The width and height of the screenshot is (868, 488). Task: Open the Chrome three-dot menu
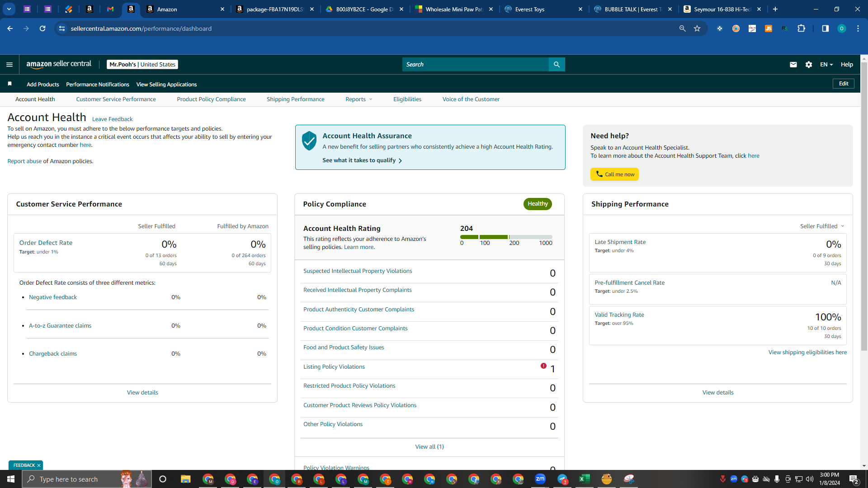click(858, 28)
